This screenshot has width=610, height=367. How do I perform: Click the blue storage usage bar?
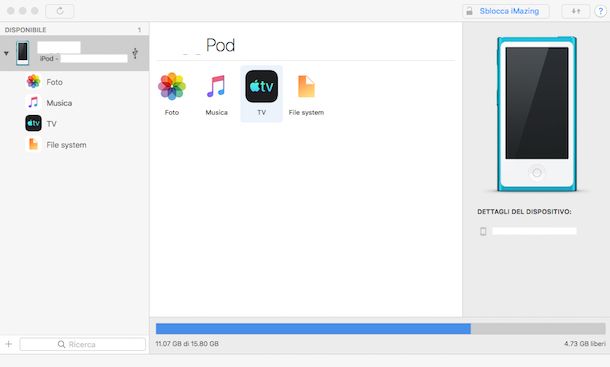(313, 328)
